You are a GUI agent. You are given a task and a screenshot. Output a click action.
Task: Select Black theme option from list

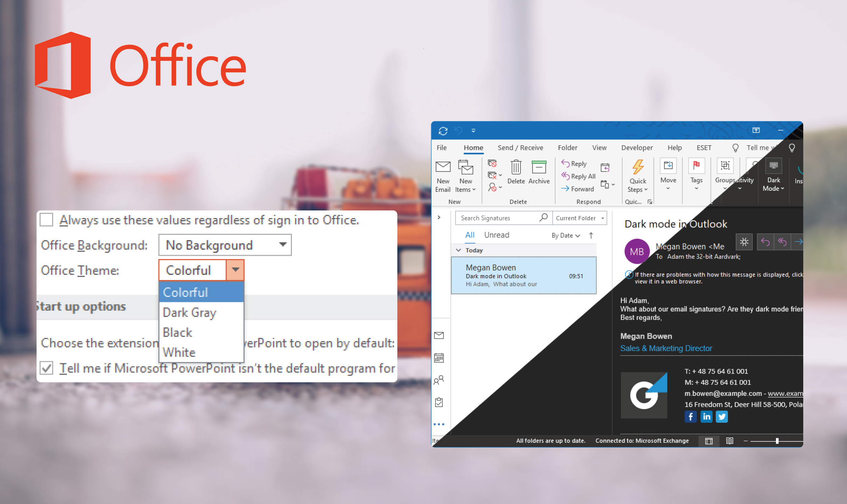[x=178, y=332]
